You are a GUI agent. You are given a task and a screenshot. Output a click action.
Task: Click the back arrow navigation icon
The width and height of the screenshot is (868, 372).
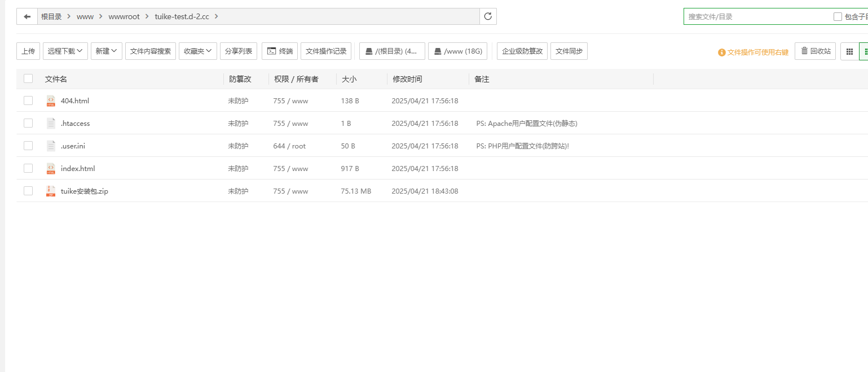point(27,16)
